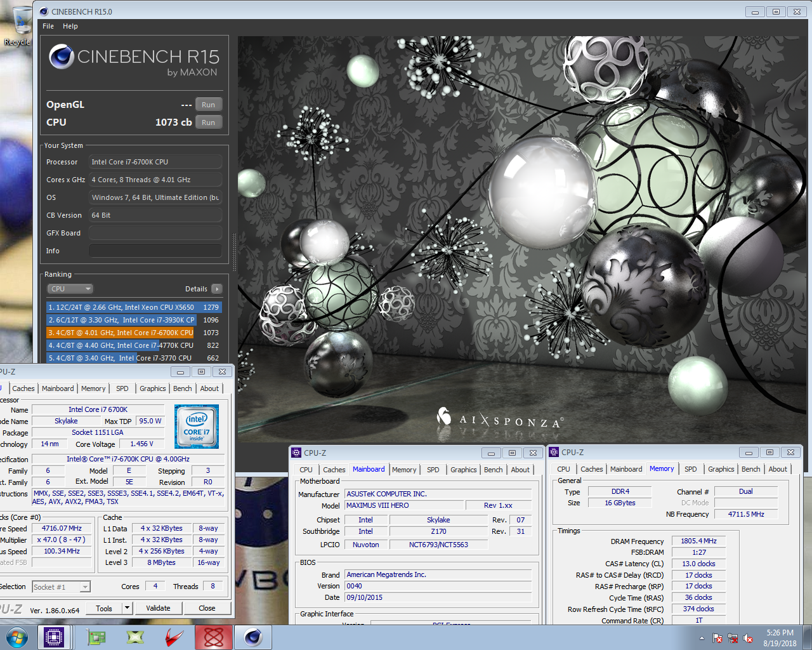Open the Tools dropdown arrow in CPU-Z

127,608
